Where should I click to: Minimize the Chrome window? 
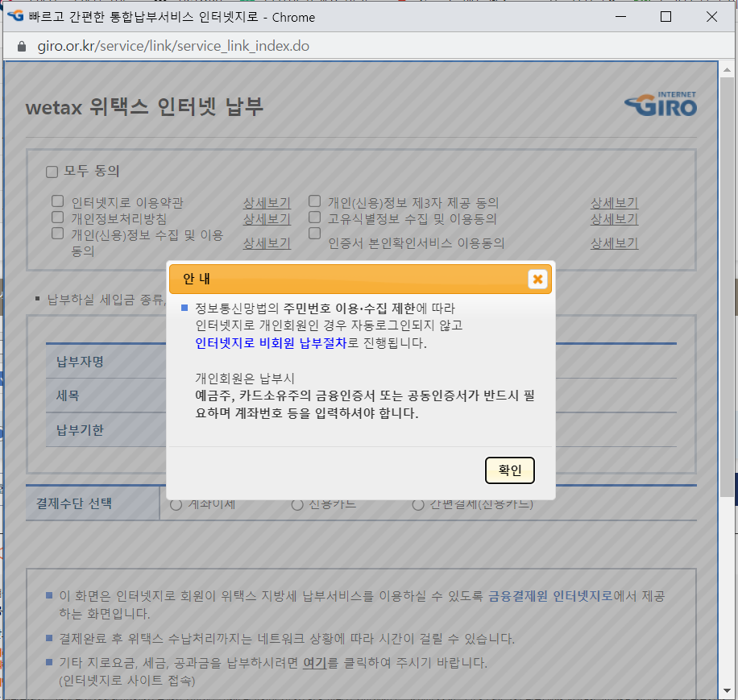[621, 17]
